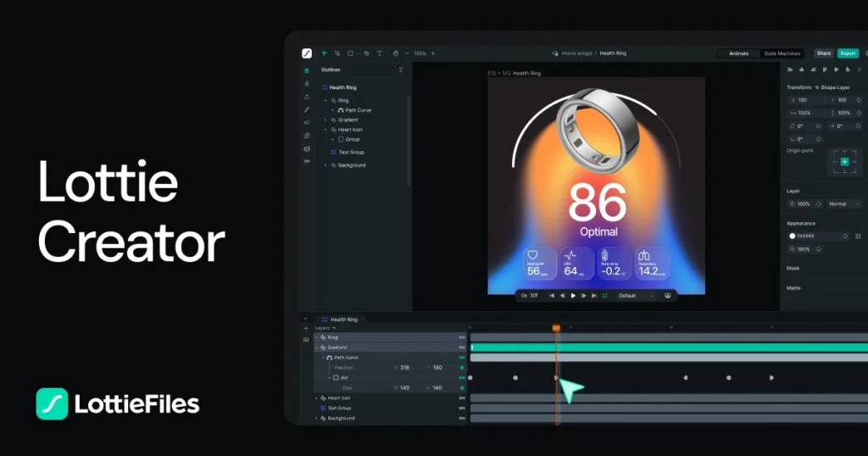868x456 pixels.
Task: Open the Rectangle tool dropdown arrow
Action: (x=357, y=53)
